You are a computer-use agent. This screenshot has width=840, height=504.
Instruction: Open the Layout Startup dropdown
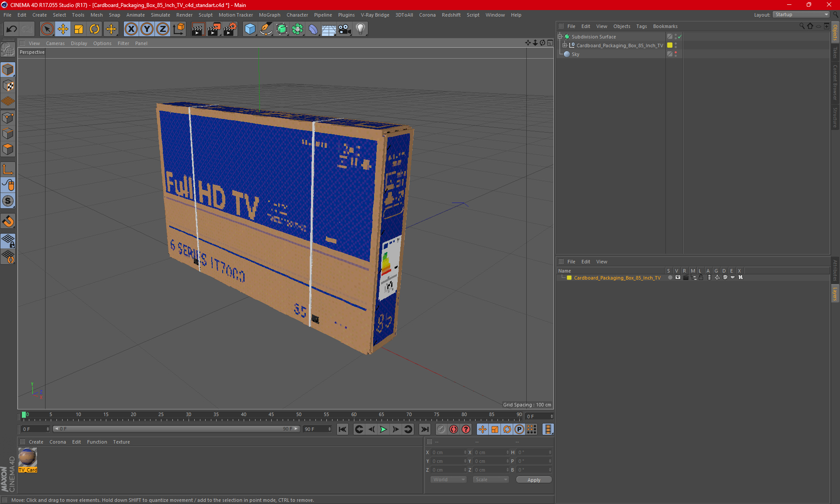click(x=801, y=14)
